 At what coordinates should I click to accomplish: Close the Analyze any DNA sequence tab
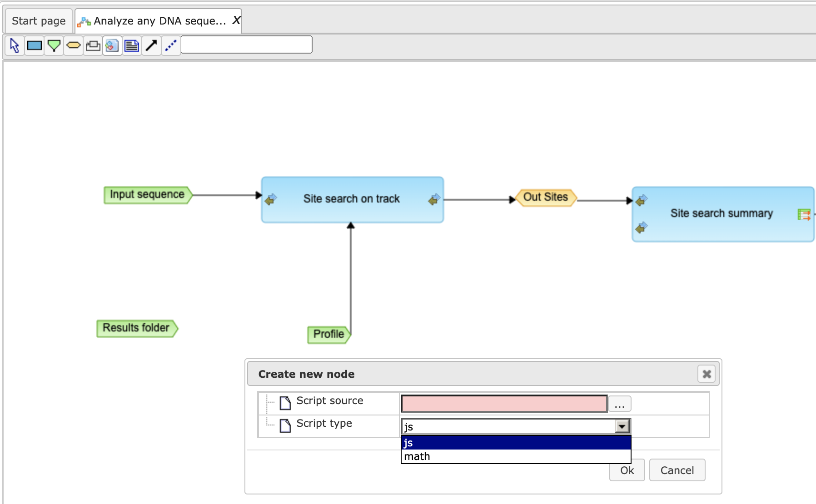click(236, 20)
